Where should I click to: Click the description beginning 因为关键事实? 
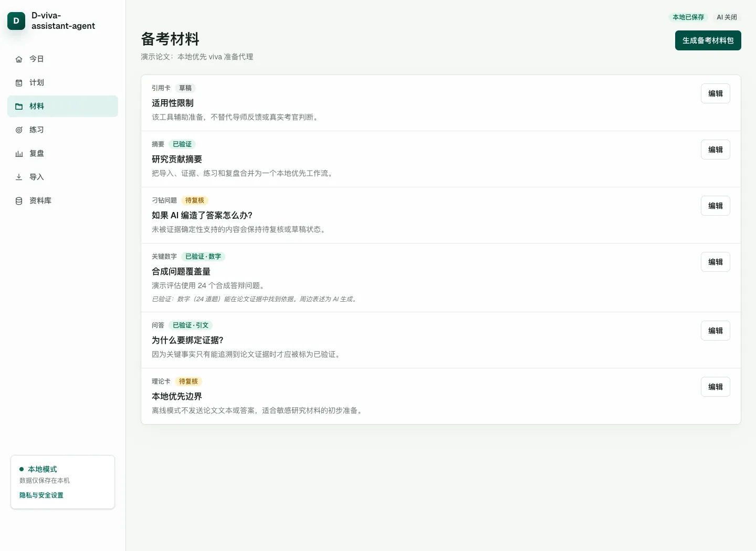247,354
